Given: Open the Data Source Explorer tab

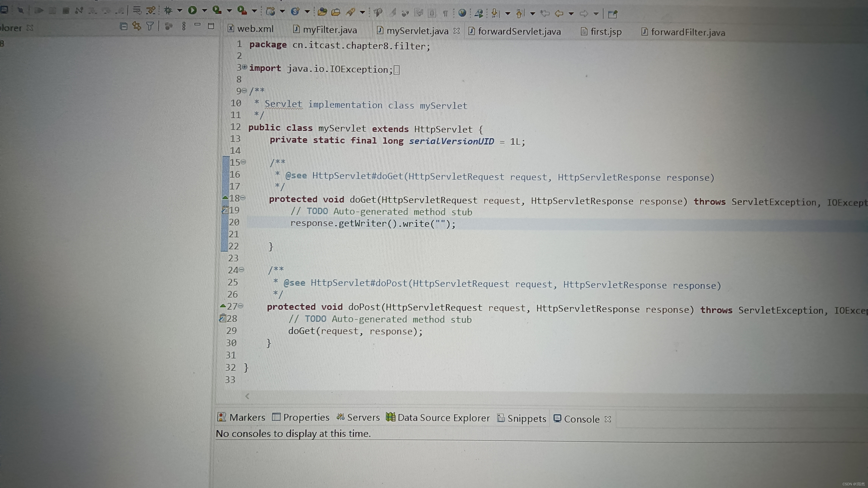Looking at the screenshot, I should (x=438, y=418).
